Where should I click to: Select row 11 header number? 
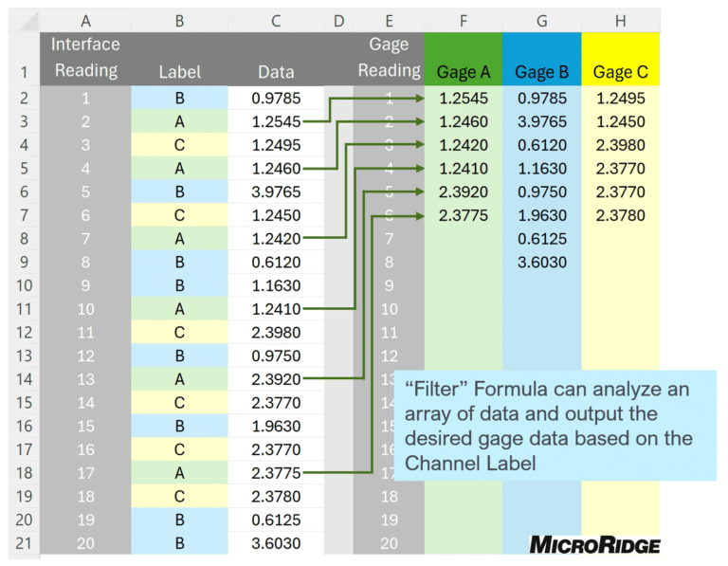[x=23, y=309]
